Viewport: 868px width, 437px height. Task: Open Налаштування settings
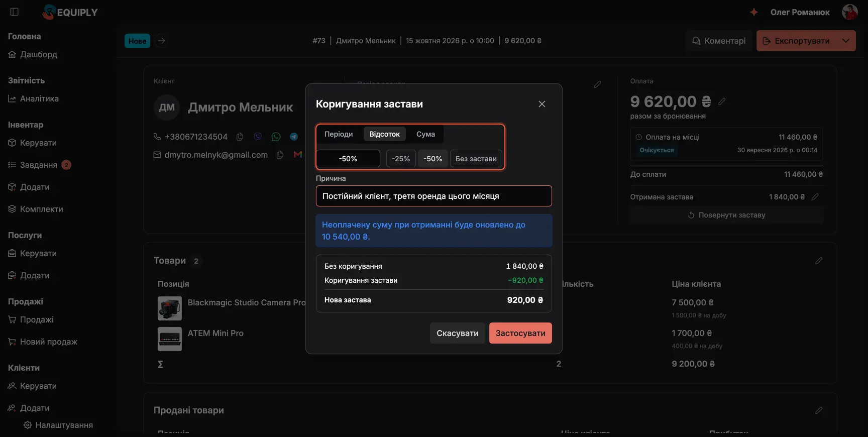click(x=58, y=425)
